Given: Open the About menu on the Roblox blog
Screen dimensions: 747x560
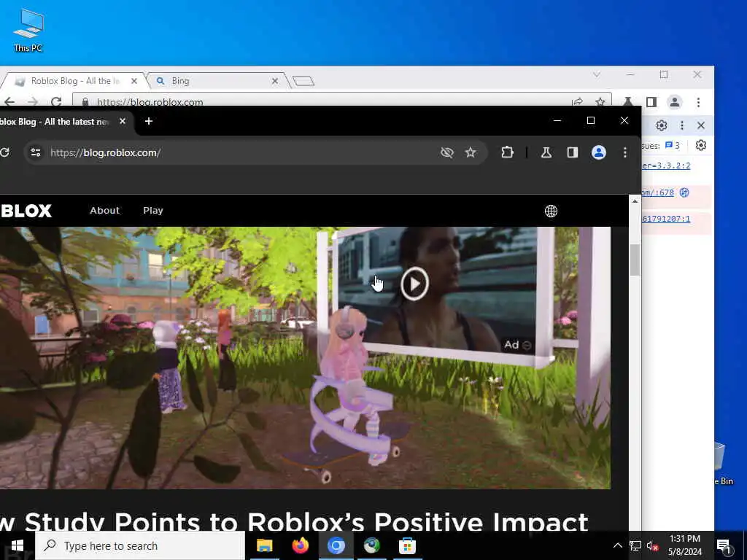Looking at the screenshot, I should coord(105,211).
